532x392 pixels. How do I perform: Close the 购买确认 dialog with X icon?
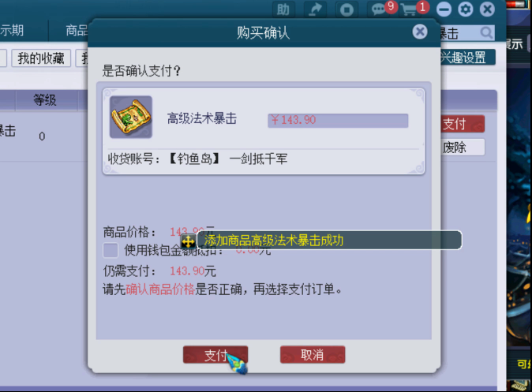[420, 32]
